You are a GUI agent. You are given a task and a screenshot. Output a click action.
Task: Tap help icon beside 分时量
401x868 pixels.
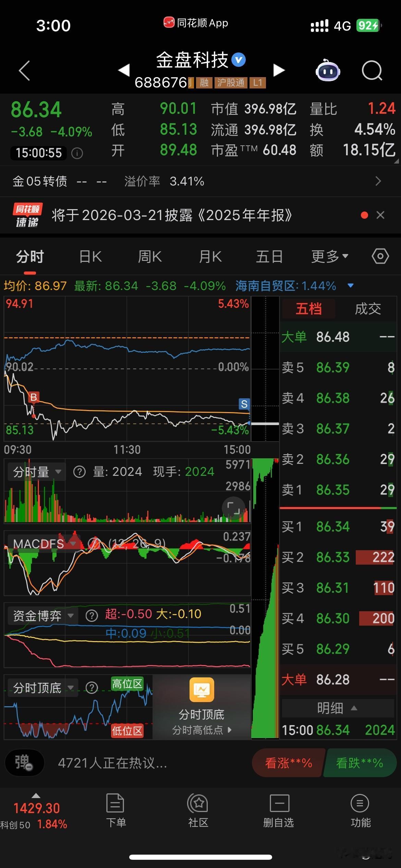coord(80,472)
